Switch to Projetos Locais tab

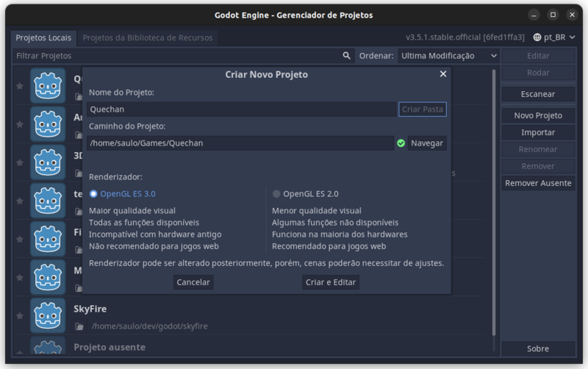tap(43, 38)
